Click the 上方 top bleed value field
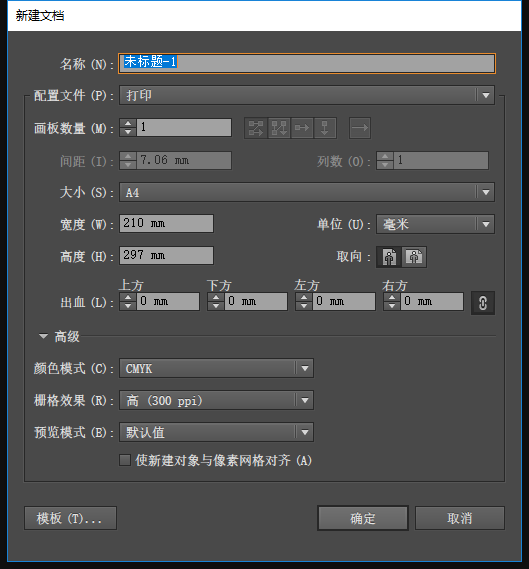Viewport: 529px width, 569px height. 168,302
